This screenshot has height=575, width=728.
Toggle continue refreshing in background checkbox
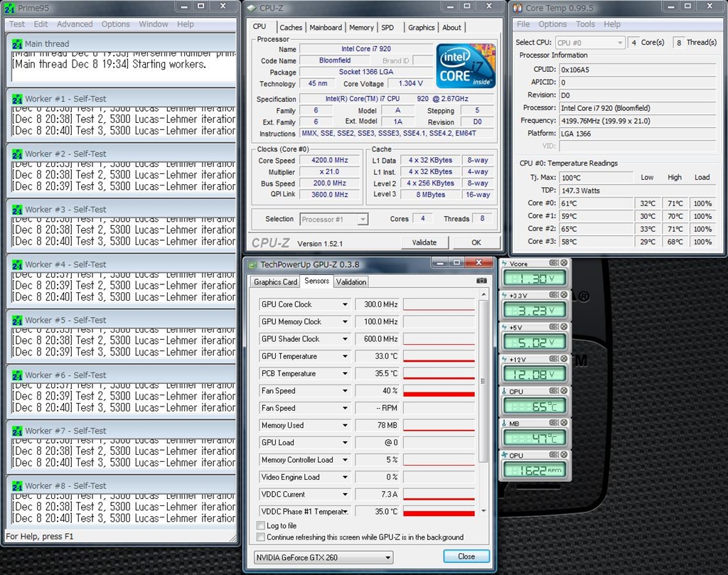[261, 537]
